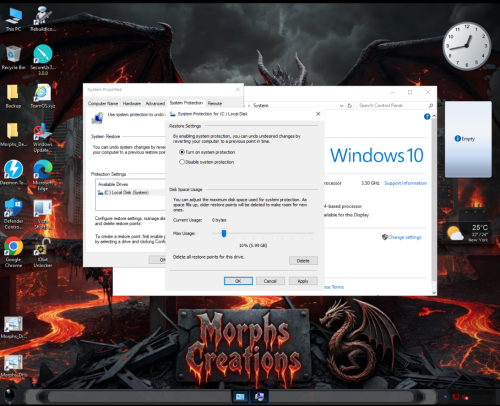The height and width of the screenshot is (406, 500).
Task: Click the search magnifier in Control Panel
Action: coord(430,105)
